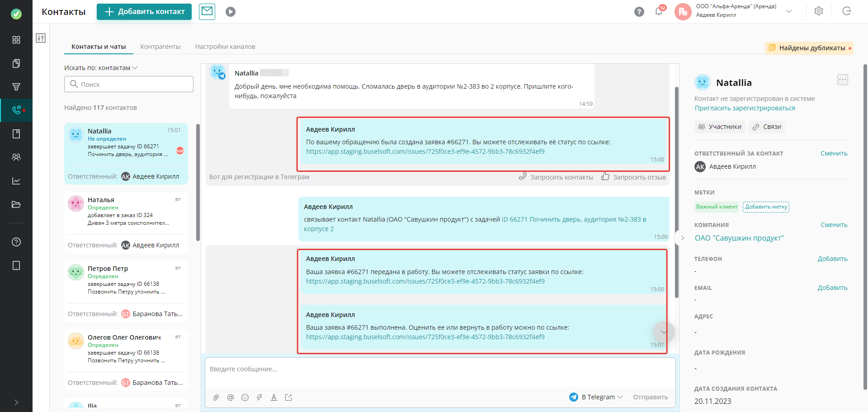The width and height of the screenshot is (868, 412).
Task: Click Запросить отзыв action
Action: click(x=633, y=177)
